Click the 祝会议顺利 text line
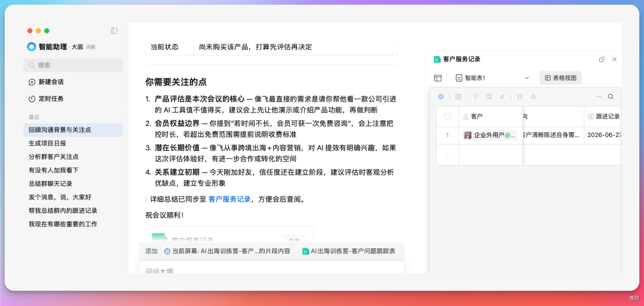 (165, 215)
